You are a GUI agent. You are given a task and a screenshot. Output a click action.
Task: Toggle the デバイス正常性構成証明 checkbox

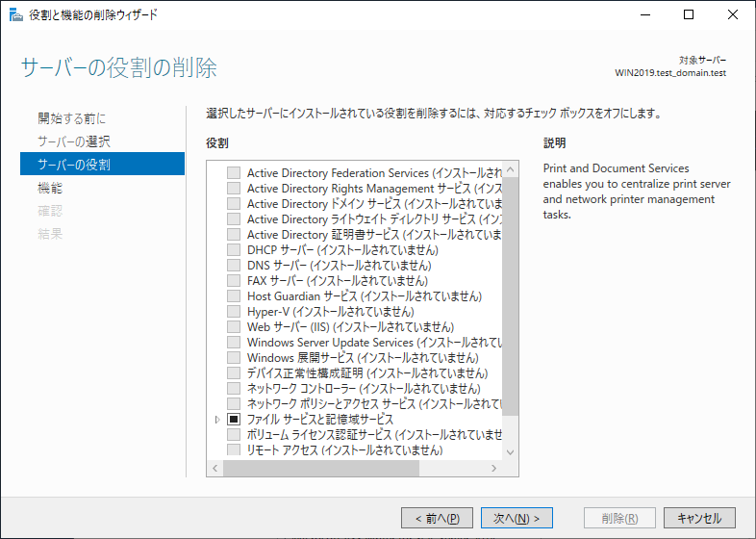pos(234,373)
